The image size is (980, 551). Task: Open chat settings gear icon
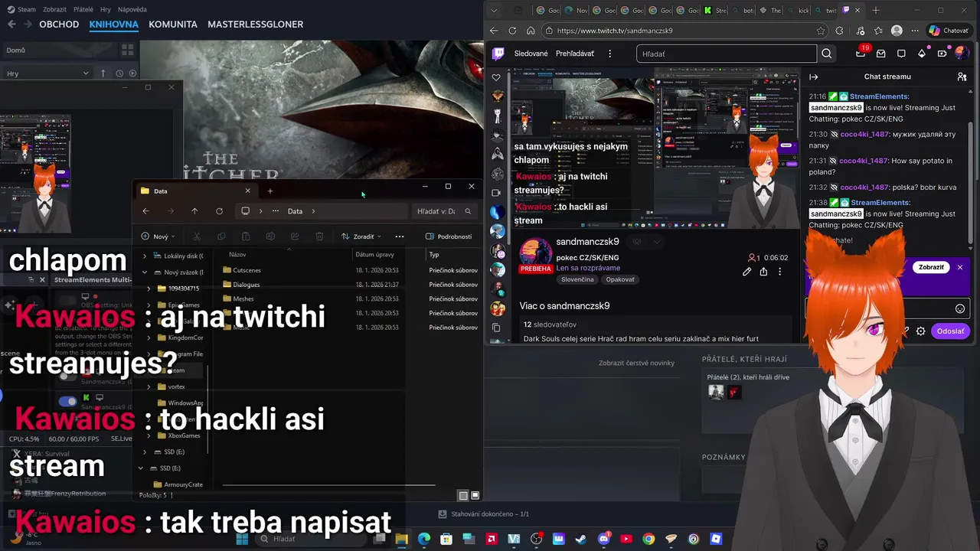pyautogui.click(x=921, y=331)
